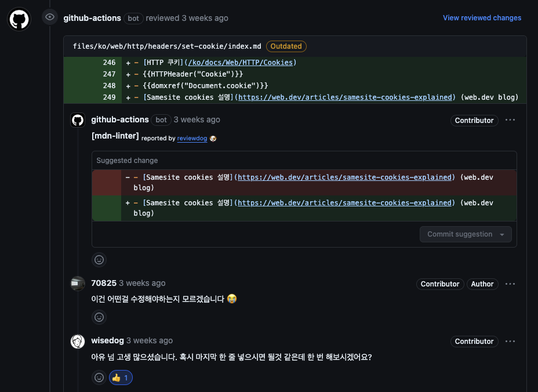This screenshot has height=392, width=538.
Task: Open files/ko/web/http/headers/set-cookie/index.md file path
Action: pos(167,46)
